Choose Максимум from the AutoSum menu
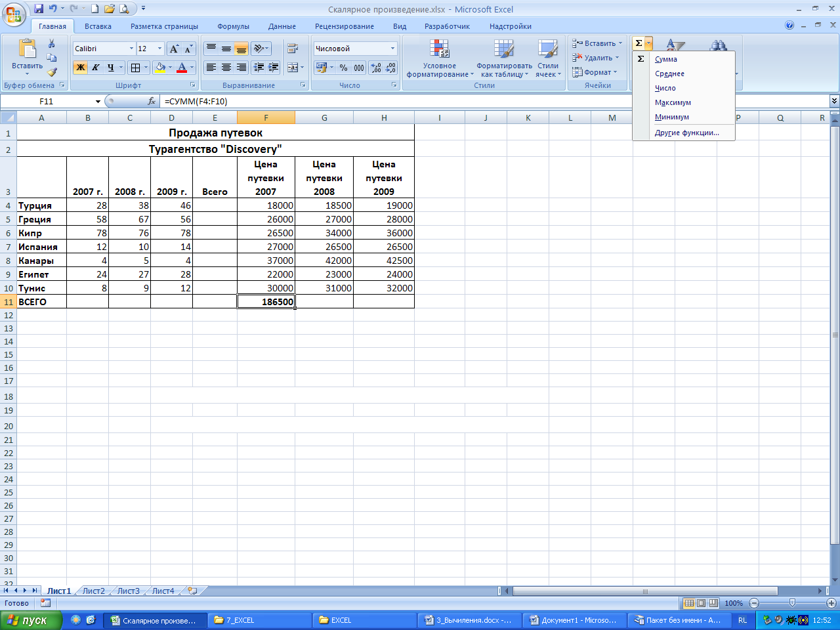 coord(684,102)
